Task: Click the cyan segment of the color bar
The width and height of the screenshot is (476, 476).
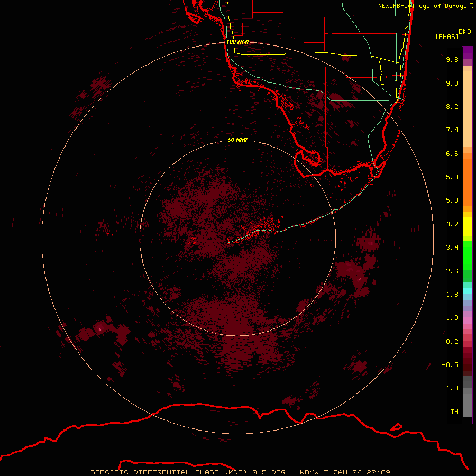Action: (467, 291)
